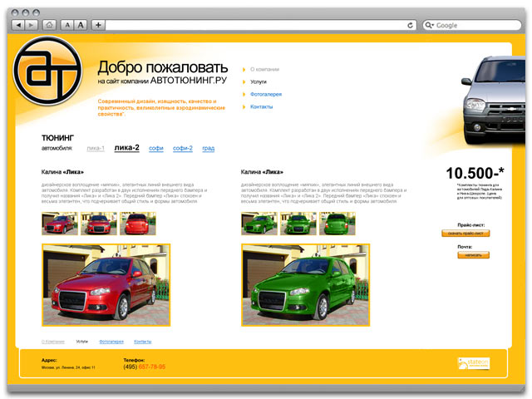Open the Услуги menu item
Screen dimensions: 532x399
[x=259, y=81]
